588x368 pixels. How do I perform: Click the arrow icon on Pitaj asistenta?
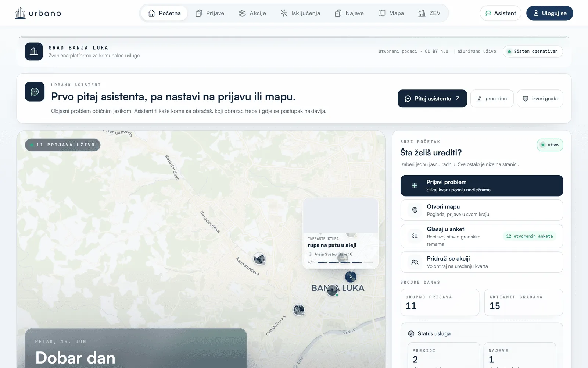click(458, 98)
